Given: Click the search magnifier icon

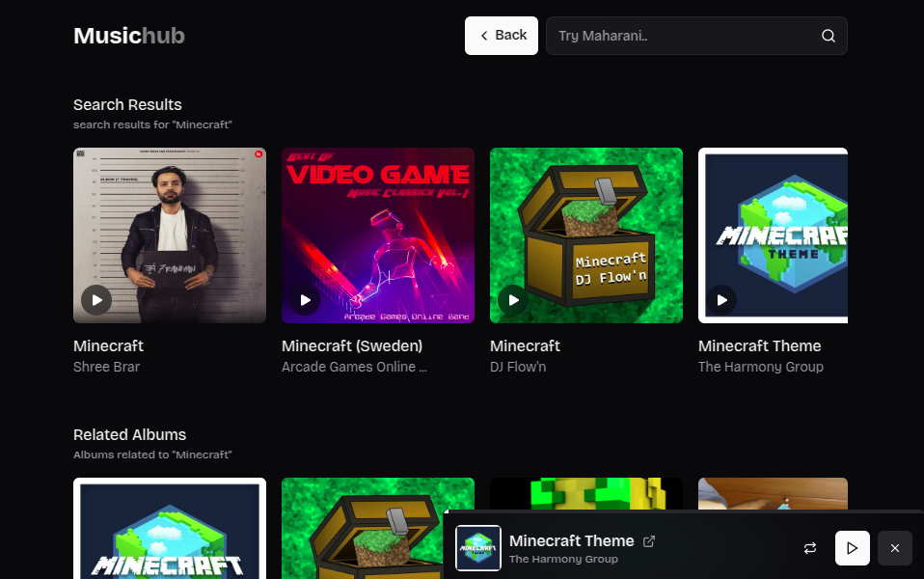Looking at the screenshot, I should (x=828, y=36).
